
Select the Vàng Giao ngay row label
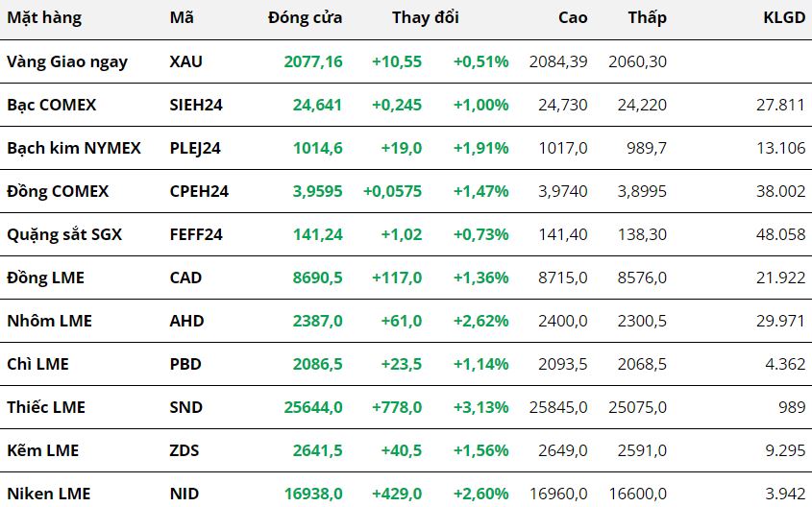pos(67,61)
